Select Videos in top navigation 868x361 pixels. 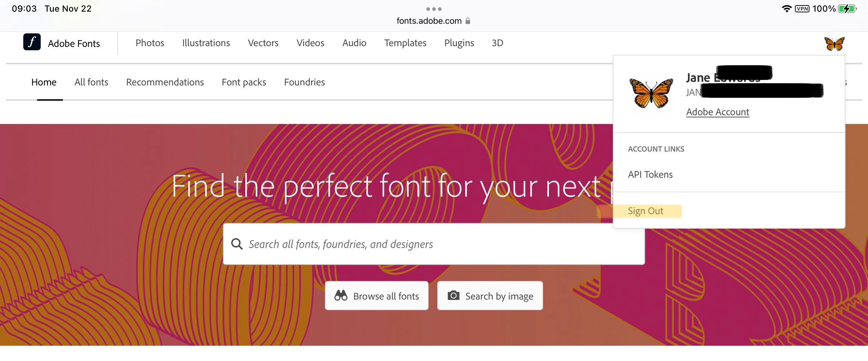click(x=310, y=43)
